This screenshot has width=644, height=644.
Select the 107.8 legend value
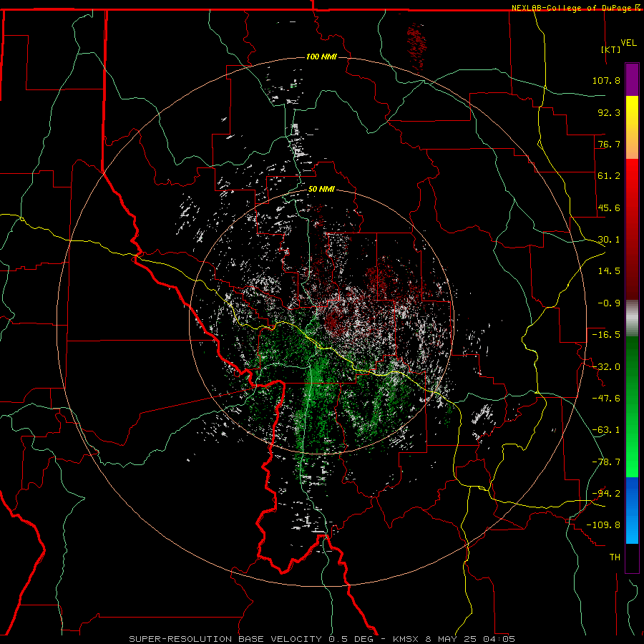pos(606,80)
